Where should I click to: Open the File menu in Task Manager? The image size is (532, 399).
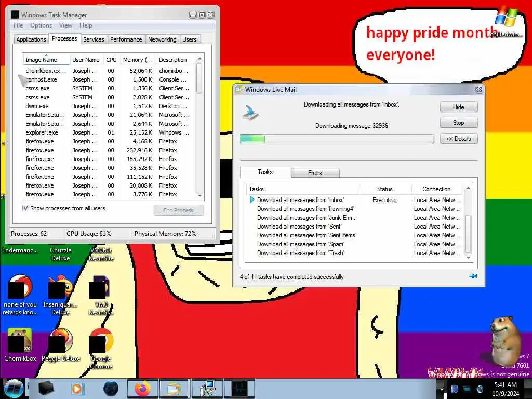[18, 25]
